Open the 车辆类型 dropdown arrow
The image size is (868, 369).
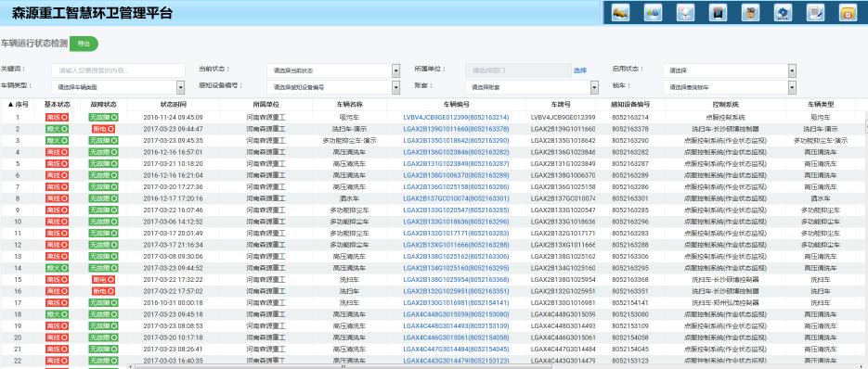click(x=180, y=87)
